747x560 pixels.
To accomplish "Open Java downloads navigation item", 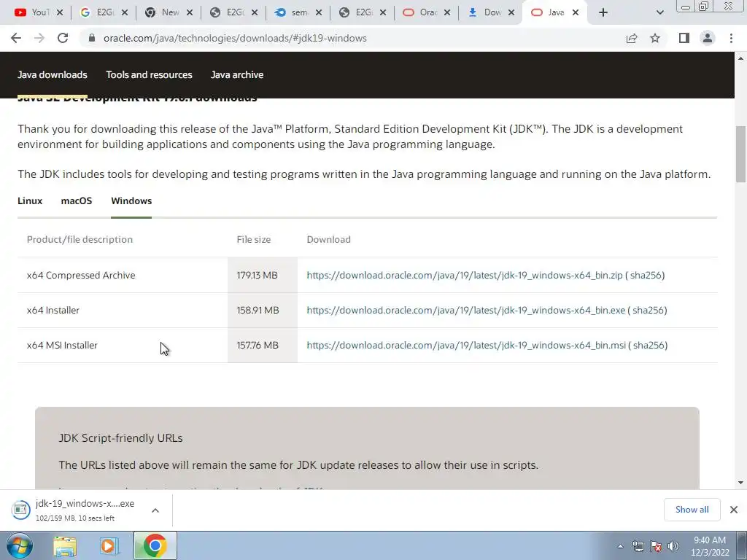I will [x=53, y=75].
